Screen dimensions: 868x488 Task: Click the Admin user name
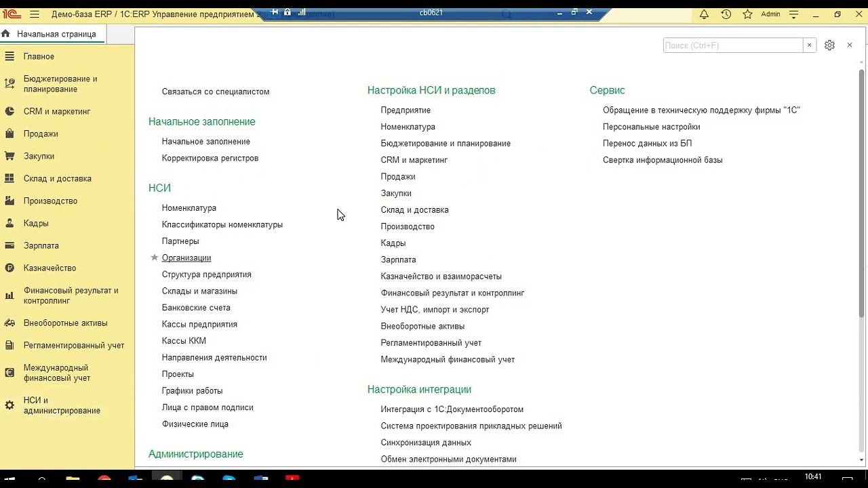770,14
